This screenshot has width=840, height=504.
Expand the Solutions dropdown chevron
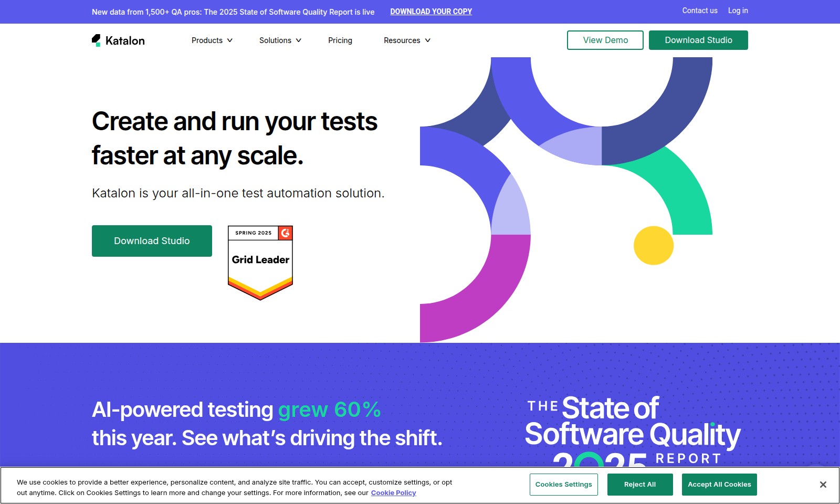pyautogui.click(x=299, y=40)
